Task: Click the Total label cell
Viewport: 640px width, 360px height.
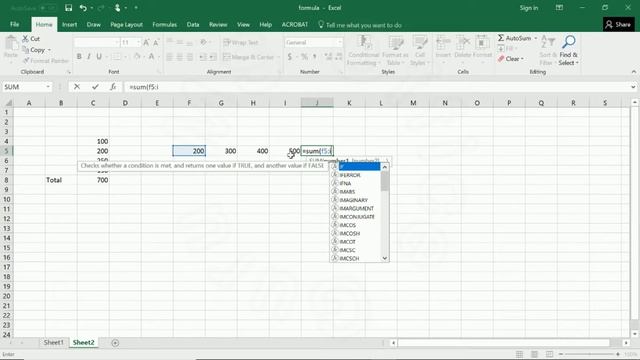Action: [x=61, y=180]
